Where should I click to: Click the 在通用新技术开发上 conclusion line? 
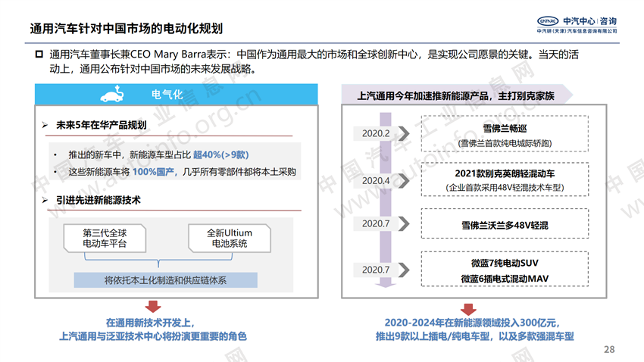(x=150, y=323)
